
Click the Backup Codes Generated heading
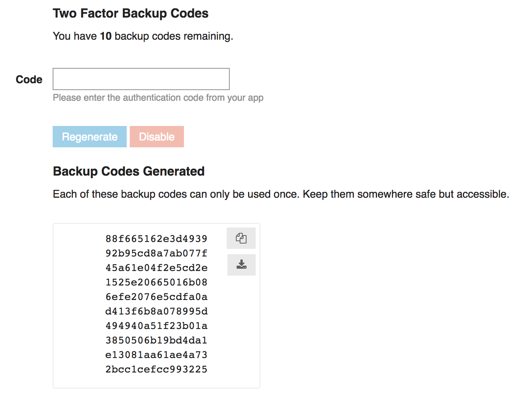click(x=129, y=171)
